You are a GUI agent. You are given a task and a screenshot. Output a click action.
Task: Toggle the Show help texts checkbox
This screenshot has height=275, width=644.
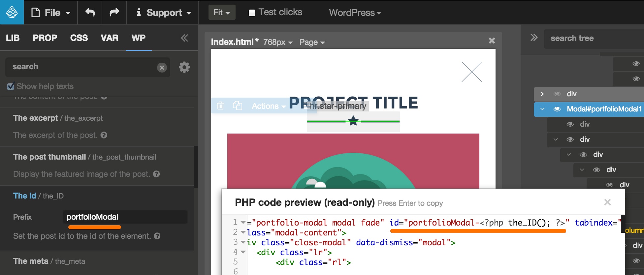(11, 86)
